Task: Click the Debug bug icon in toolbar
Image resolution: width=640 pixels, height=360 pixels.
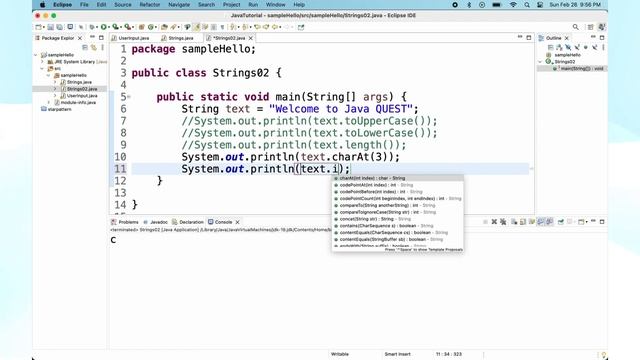Action: tap(92, 27)
